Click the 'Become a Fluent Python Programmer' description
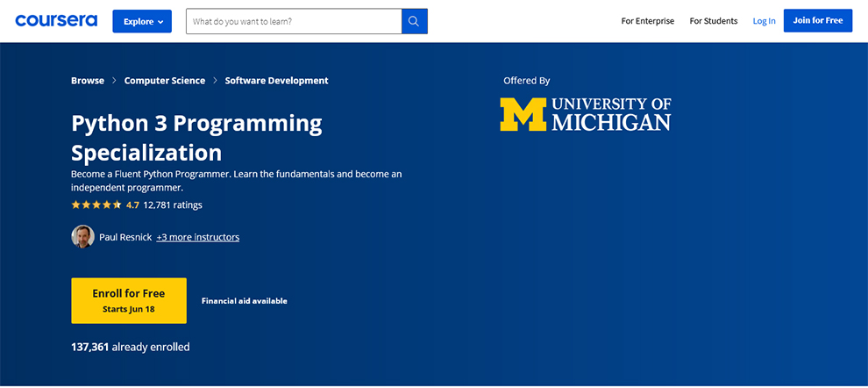Viewport: 868px width, 388px height. (x=237, y=181)
